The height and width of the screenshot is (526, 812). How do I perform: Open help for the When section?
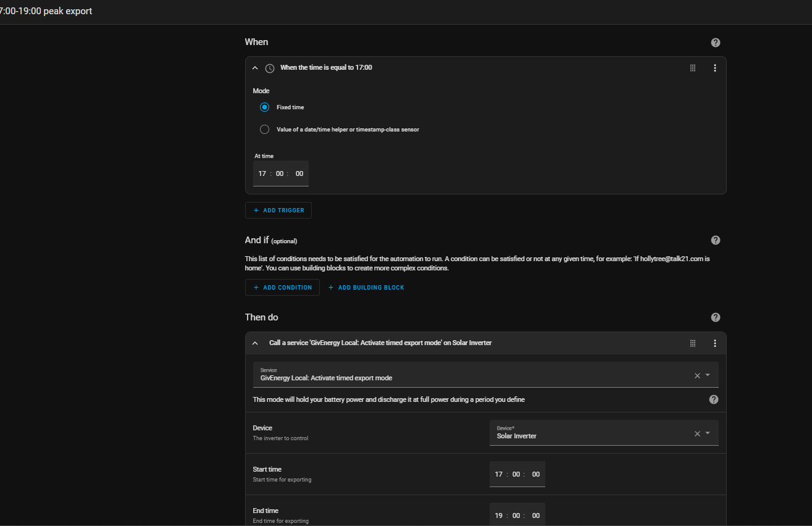pos(715,43)
